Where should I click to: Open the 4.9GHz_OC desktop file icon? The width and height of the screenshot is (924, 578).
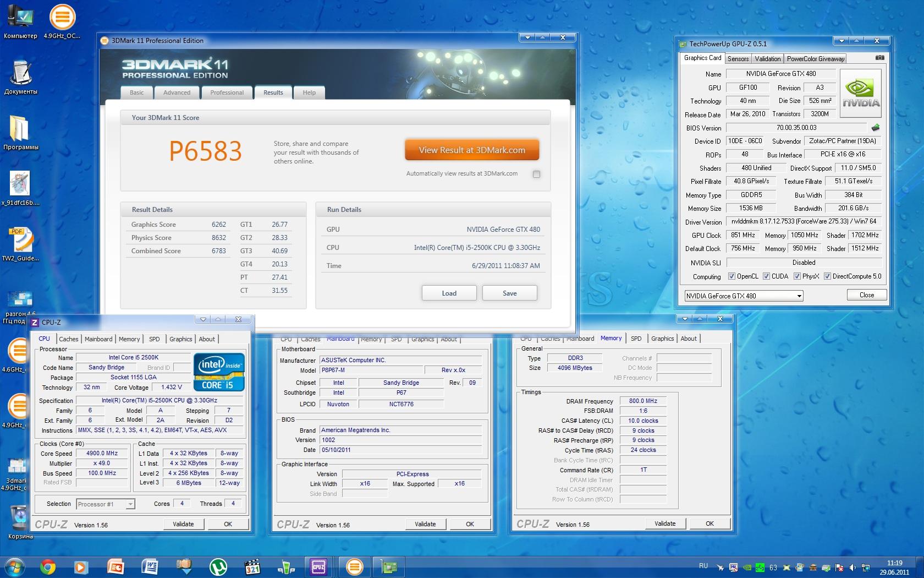click(62, 22)
